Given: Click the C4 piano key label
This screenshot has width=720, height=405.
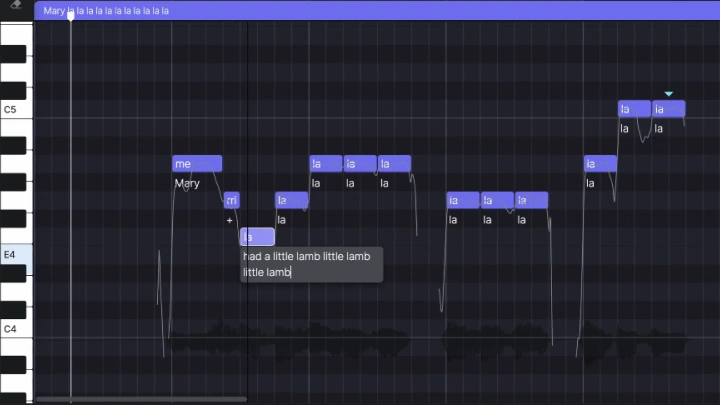Looking at the screenshot, I should [10, 329].
